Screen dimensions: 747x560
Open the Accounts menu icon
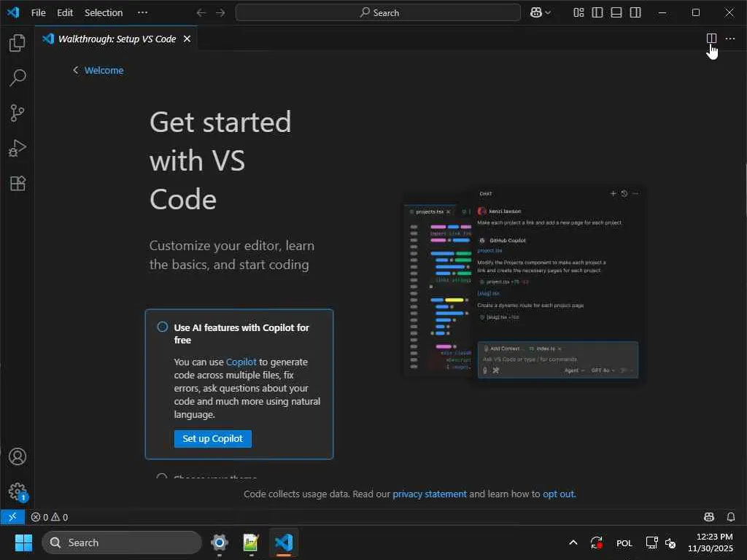[x=18, y=456]
